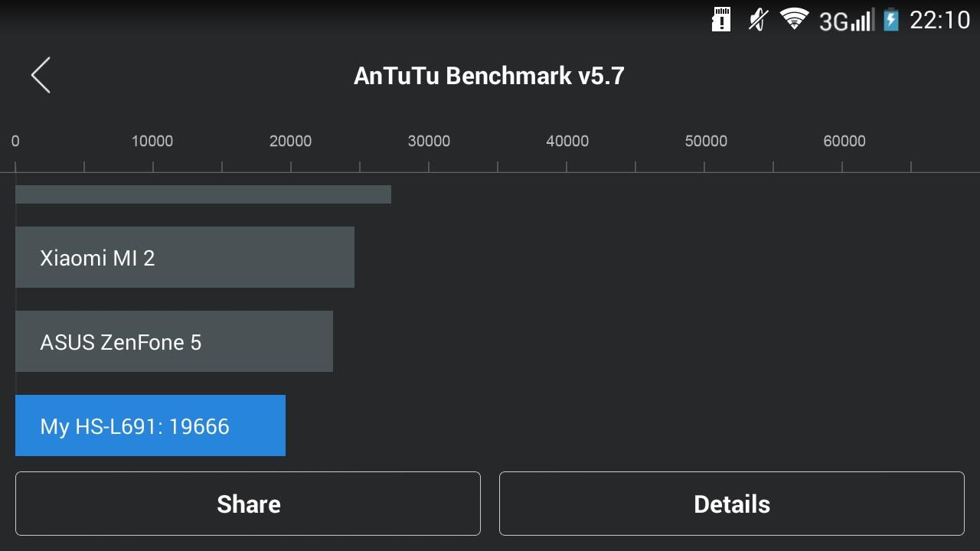Tap the unlabeled top score bar

(203, 194)
